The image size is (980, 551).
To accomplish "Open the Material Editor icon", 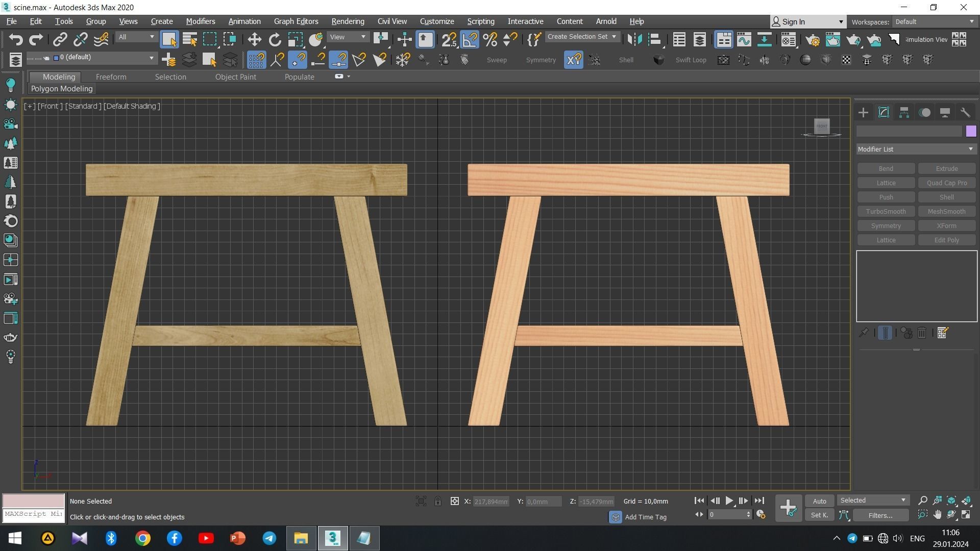I will (x=788, y=39).
